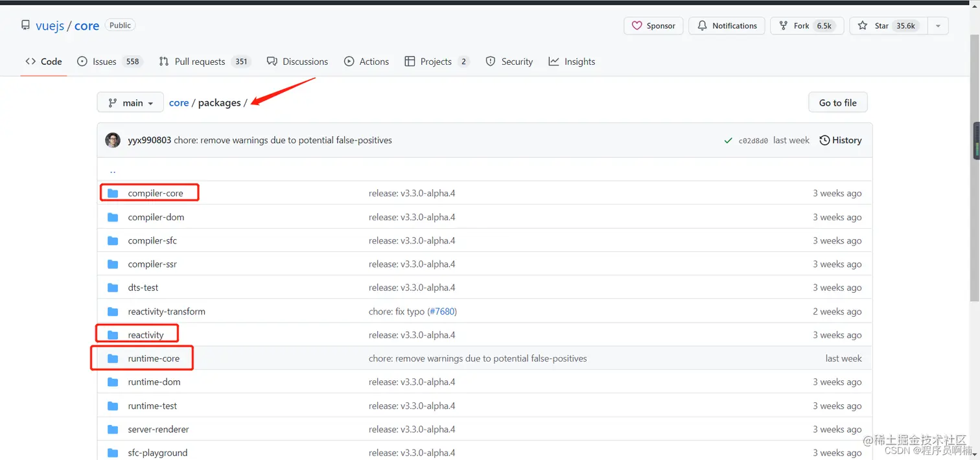Open the Security tab
Viewport: 980px width, 460px height.
point(509,62)
